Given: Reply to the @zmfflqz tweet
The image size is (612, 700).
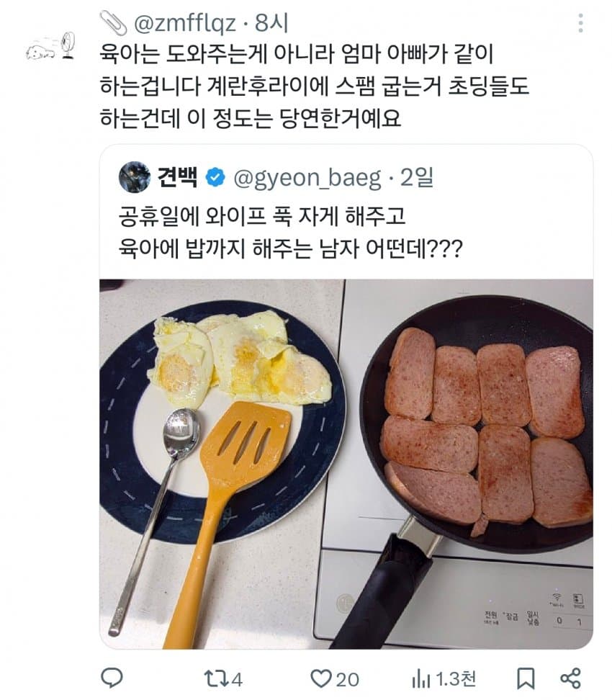Looking at the screenshot, I should tap(112, 678).
